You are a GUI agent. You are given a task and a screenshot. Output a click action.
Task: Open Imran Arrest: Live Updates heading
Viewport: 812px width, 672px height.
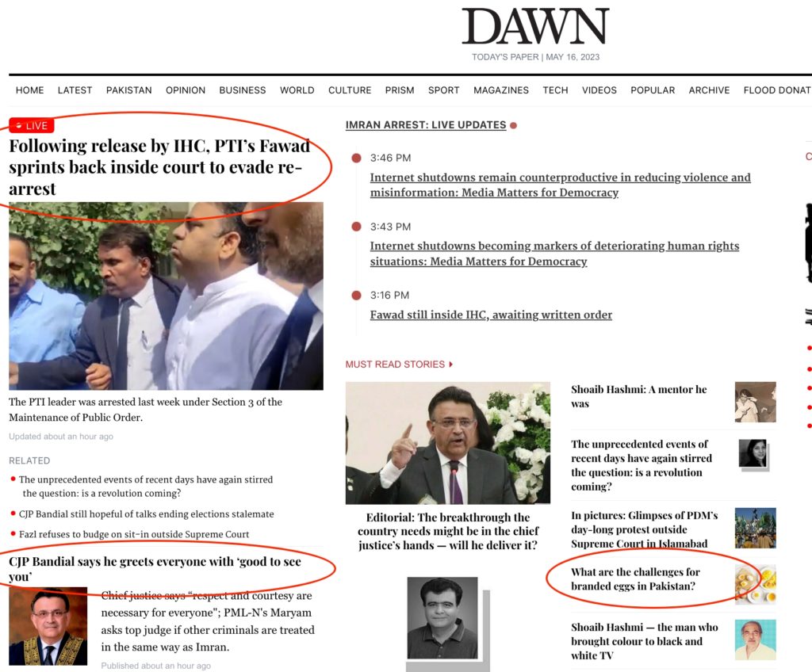(x=426, y=124)
